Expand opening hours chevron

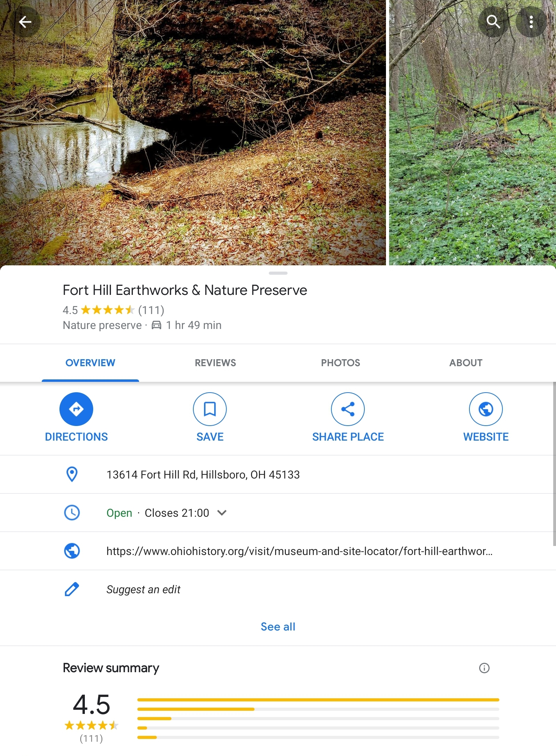click(222, 513)
